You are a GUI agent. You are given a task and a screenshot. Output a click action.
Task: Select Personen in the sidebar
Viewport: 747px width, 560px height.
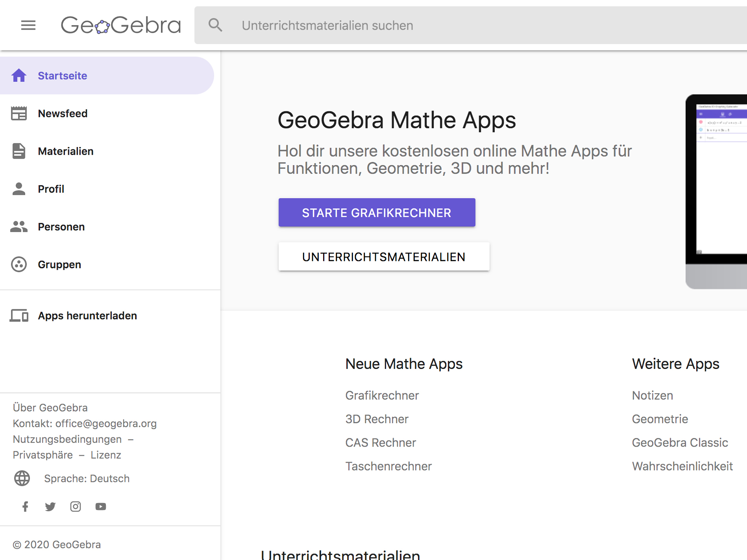pos(107,227)
